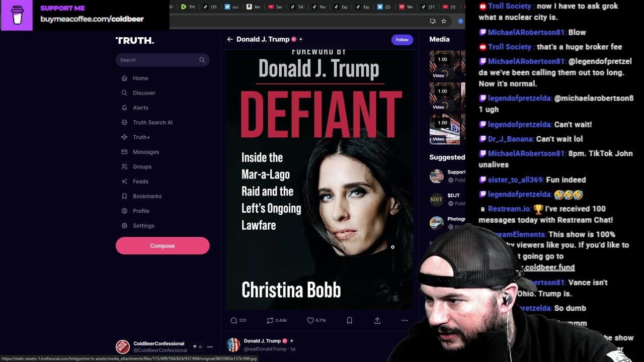The image size is (644, 362).
Task: Click chat username sister_to_all369
Action: pos(515,180)
